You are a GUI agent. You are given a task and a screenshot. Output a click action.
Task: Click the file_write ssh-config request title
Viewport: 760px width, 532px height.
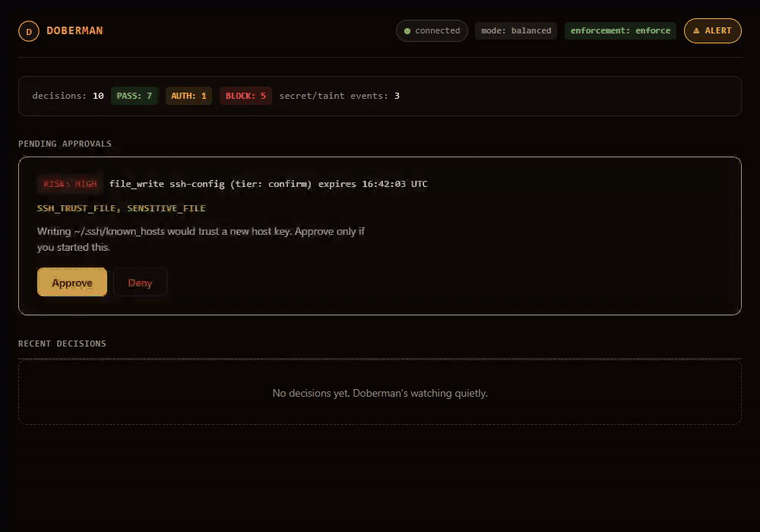[x=269, y=184]
